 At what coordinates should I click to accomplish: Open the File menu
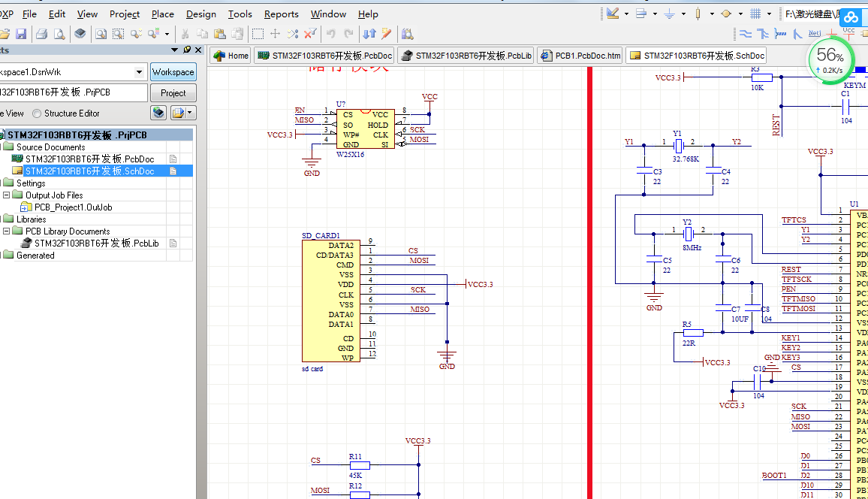click(x=29, y=14)
